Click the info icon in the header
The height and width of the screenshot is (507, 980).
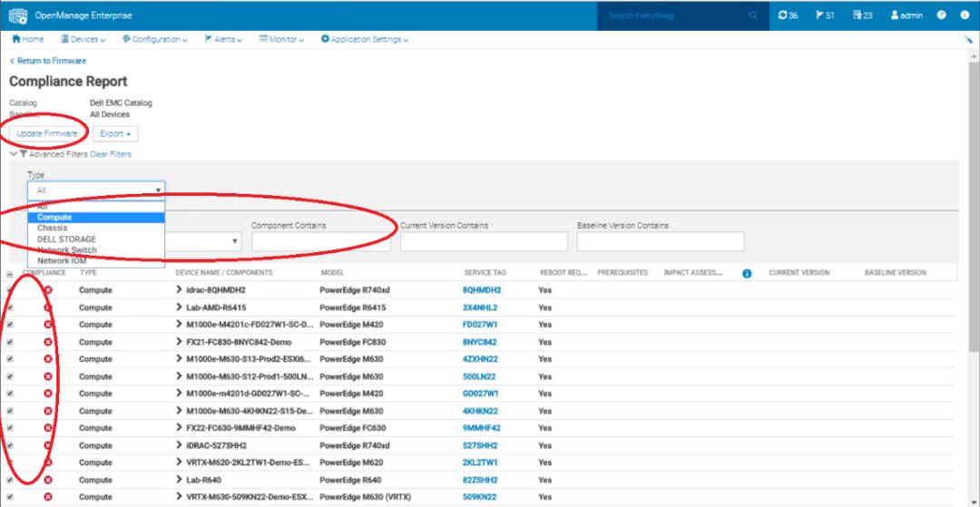coord(965,15)
